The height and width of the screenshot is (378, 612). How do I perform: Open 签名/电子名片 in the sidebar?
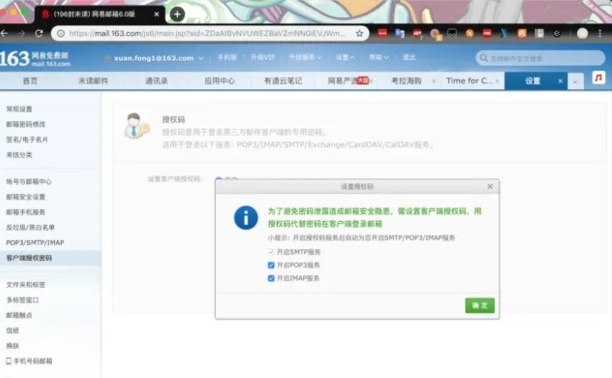[27, 139]
